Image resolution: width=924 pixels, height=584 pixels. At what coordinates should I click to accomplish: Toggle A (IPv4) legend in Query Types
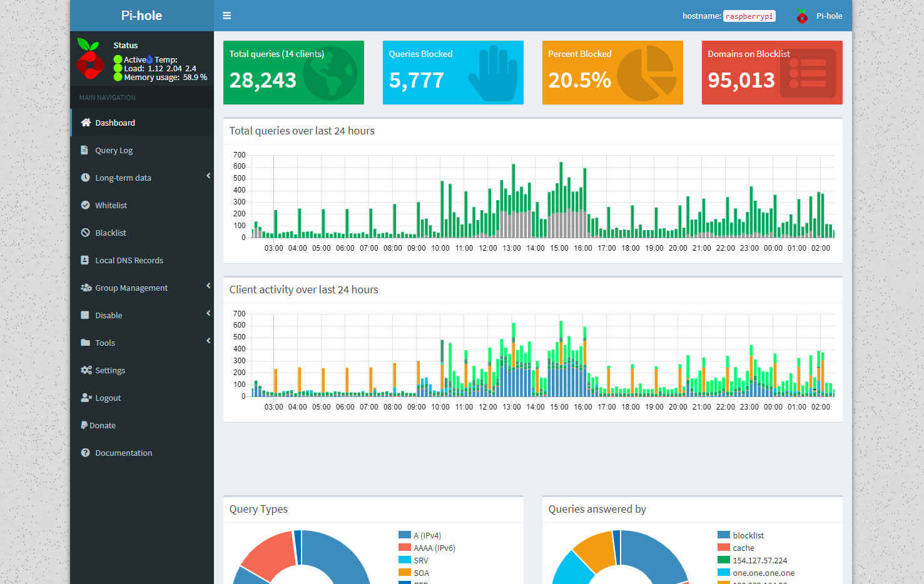[427, 535]
